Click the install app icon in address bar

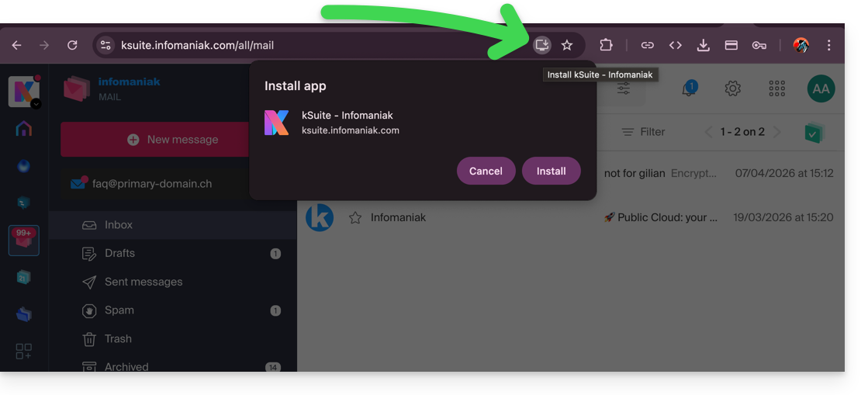[x=542, y=45]
